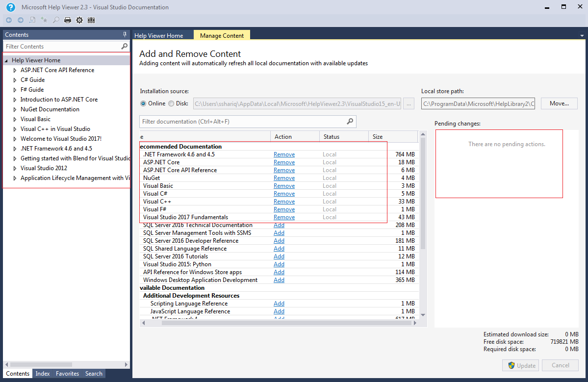
Task: Click the Additional Development Resources group heading
Action: coord(191,296)
